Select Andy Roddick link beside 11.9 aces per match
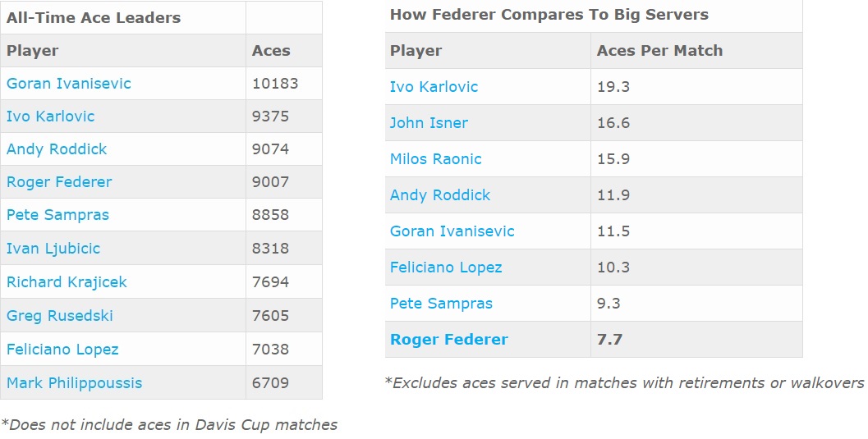Screen dimensions: 868x439 point(440,195)
